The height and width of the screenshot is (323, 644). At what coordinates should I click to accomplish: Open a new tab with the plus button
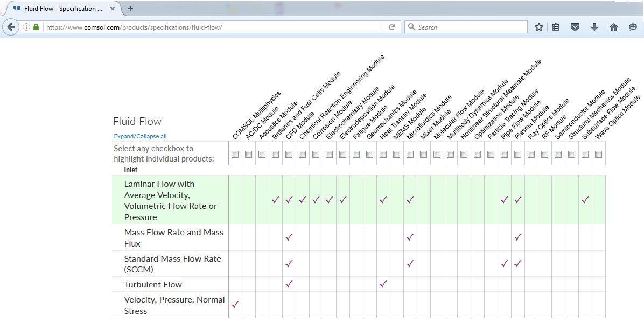tap(130, 9)
